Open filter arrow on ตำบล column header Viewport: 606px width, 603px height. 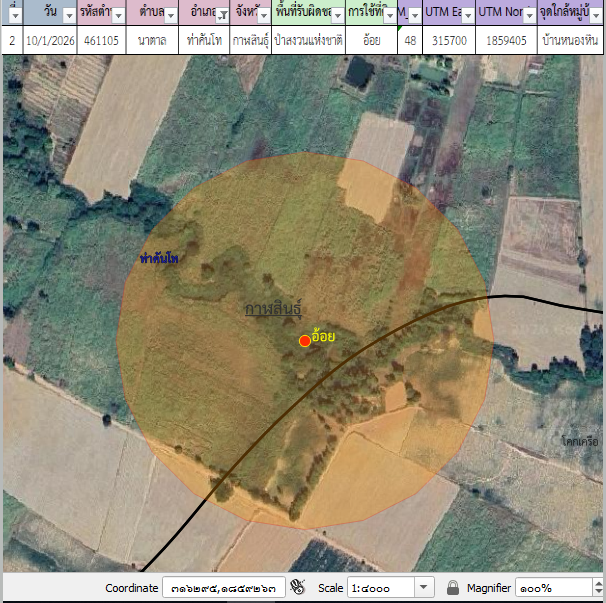click(x=171, y=15)
